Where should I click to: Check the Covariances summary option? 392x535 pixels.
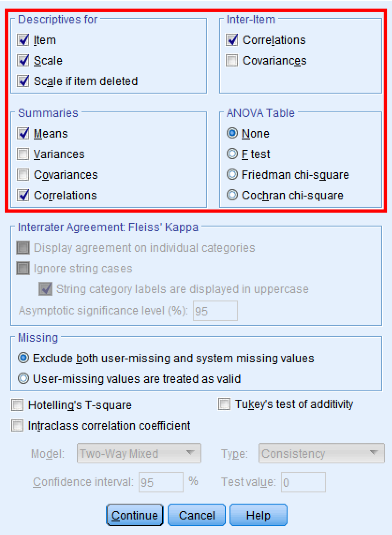24,175
